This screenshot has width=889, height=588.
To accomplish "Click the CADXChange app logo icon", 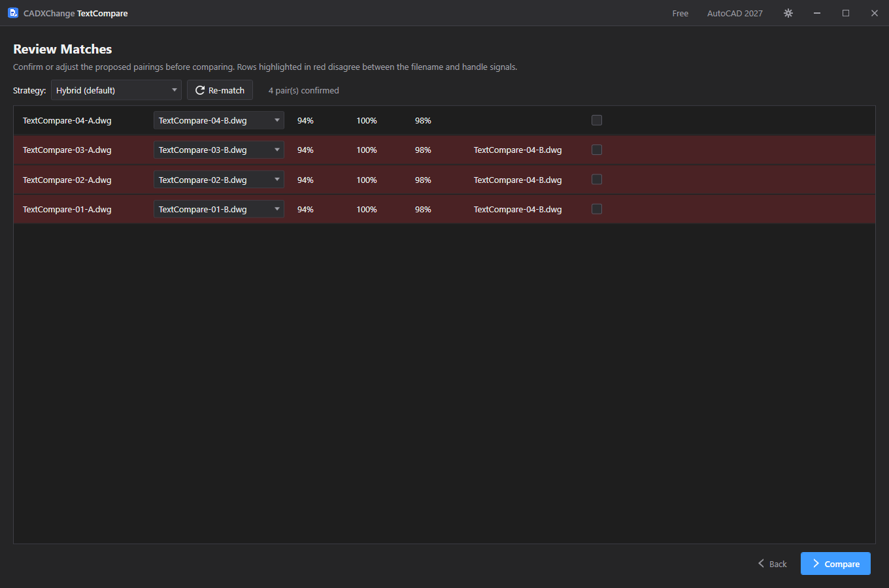I will (x=12, y=13).
